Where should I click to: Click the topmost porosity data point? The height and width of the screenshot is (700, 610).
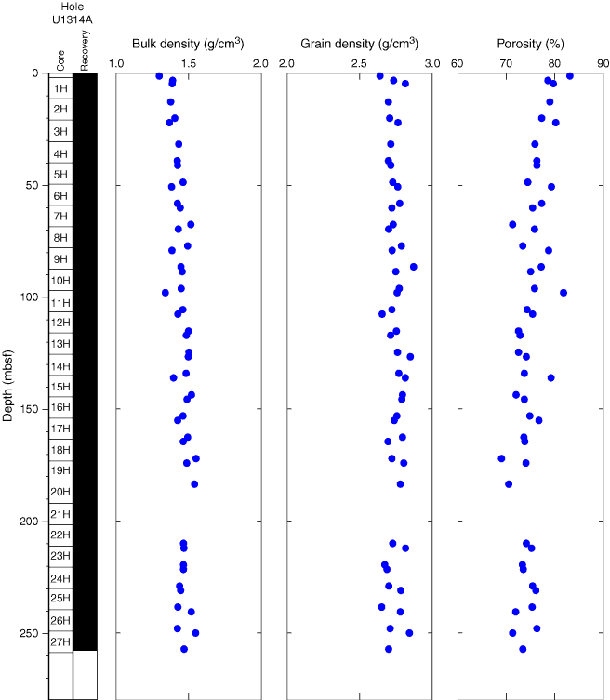[570, 76]
